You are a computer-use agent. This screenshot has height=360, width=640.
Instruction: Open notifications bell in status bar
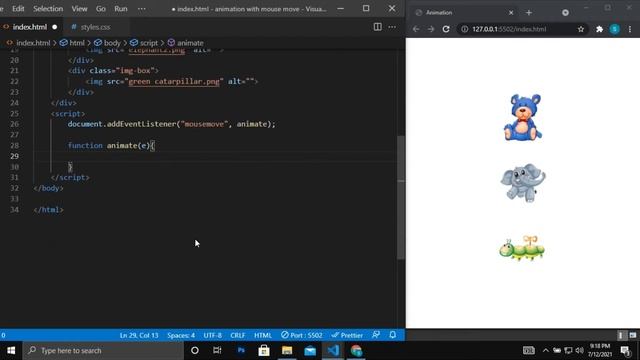coord(393,335)
